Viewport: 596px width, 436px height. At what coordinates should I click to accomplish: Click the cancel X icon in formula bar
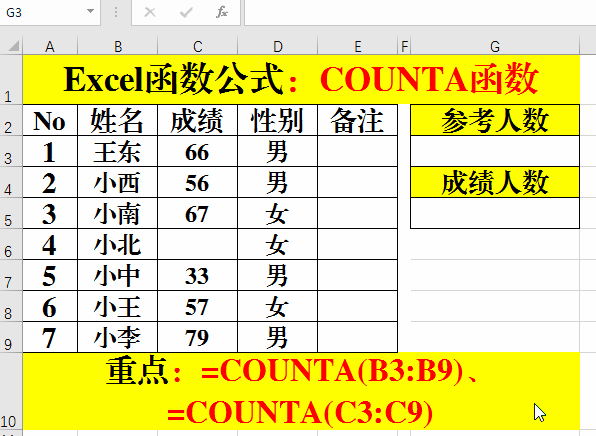150,13
